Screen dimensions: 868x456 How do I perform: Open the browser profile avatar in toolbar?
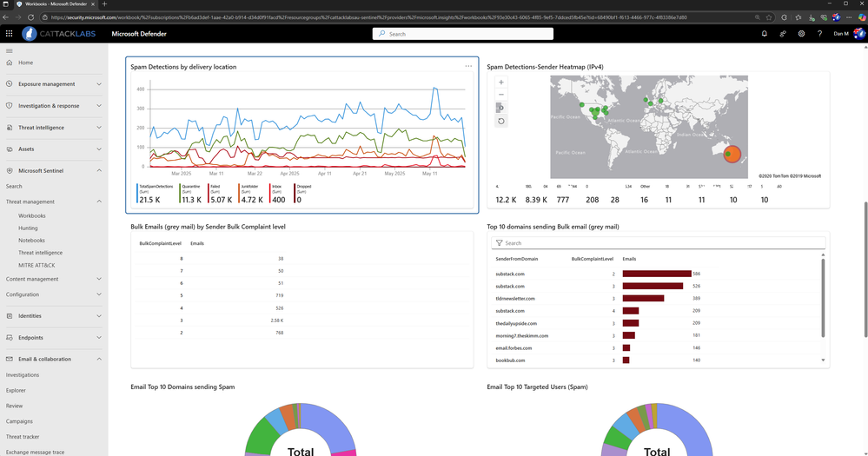(837, 17)
